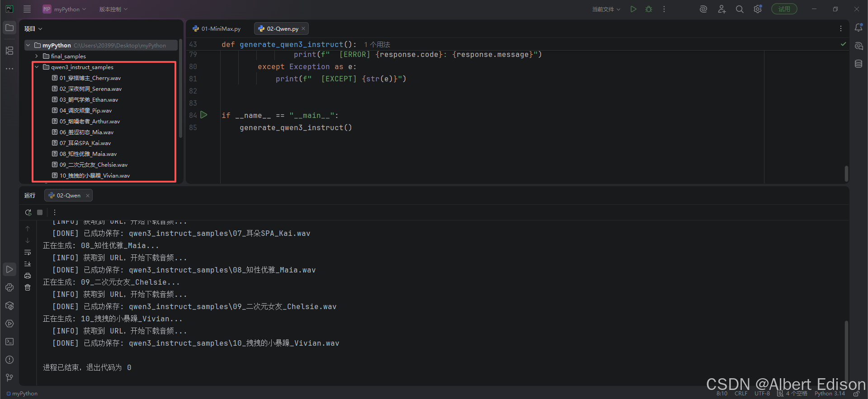Open the Project tool window icon
The width and height of the screenshot is (868, 399).
tap(9, 28)
